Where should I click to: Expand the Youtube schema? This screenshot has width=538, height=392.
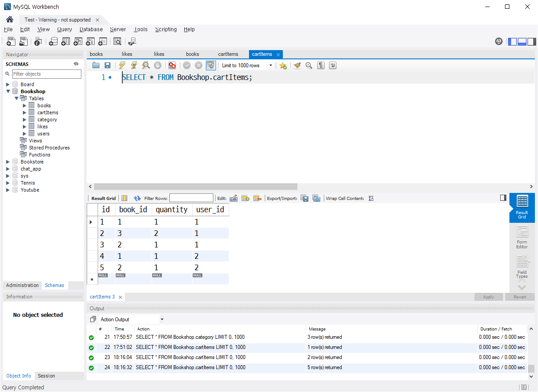click(8, 190)
